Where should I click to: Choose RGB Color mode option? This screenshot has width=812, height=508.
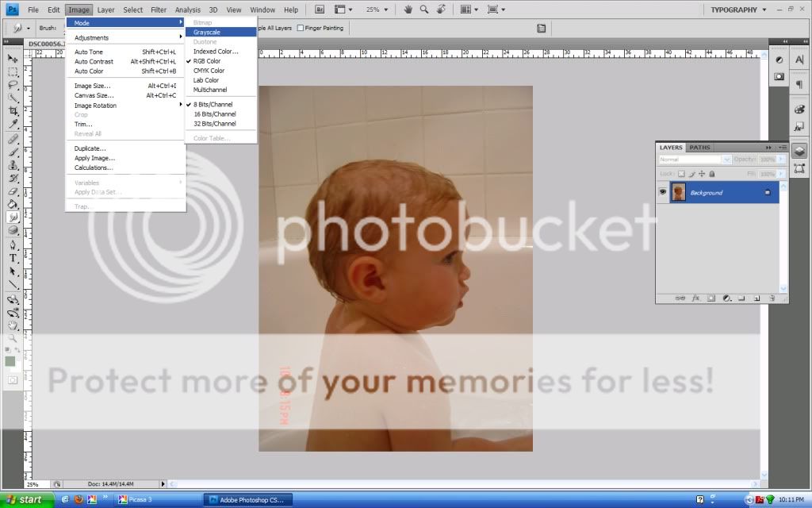click(x=207, y=61)
